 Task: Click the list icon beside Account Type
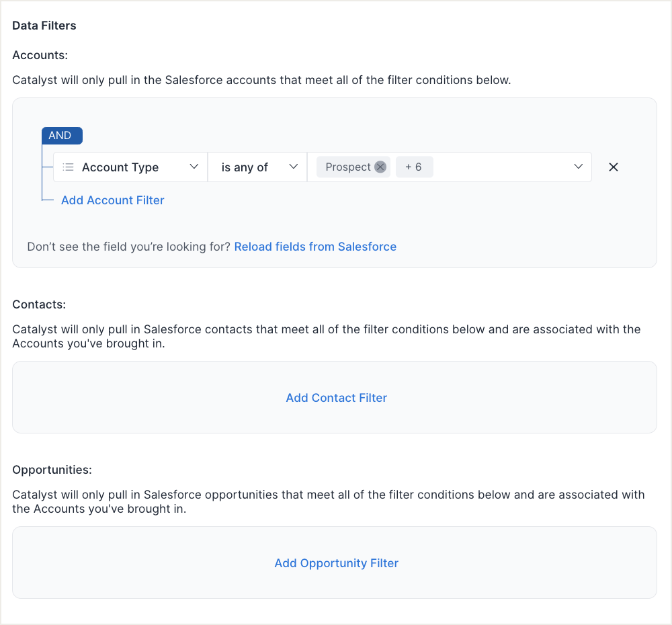(x=68, y=167)
